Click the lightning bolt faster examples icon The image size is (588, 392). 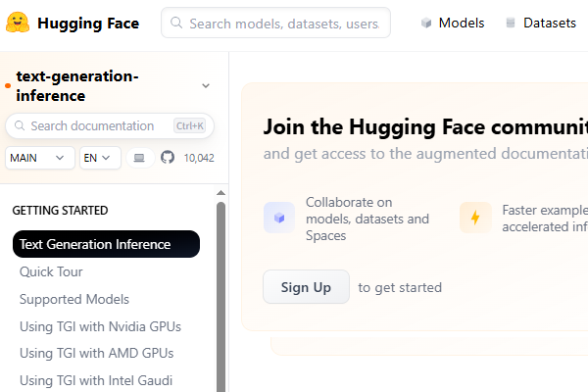point(475,218)
